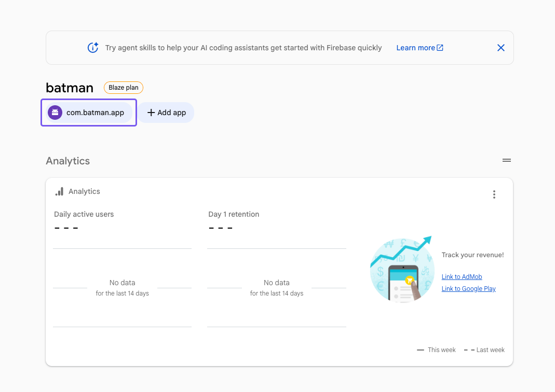Click No data under Day 1 retention

click(x=276, y=283)
